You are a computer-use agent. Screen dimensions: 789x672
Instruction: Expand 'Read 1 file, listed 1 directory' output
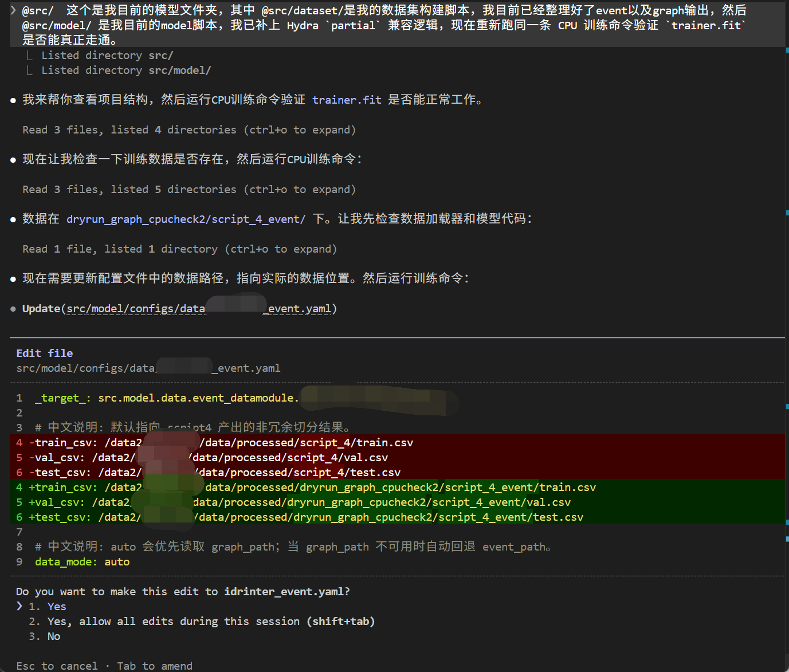click(x=179, y=249)
